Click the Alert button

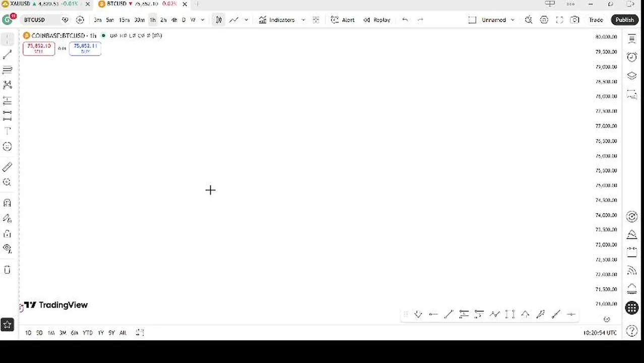click(x=343, y=20)
